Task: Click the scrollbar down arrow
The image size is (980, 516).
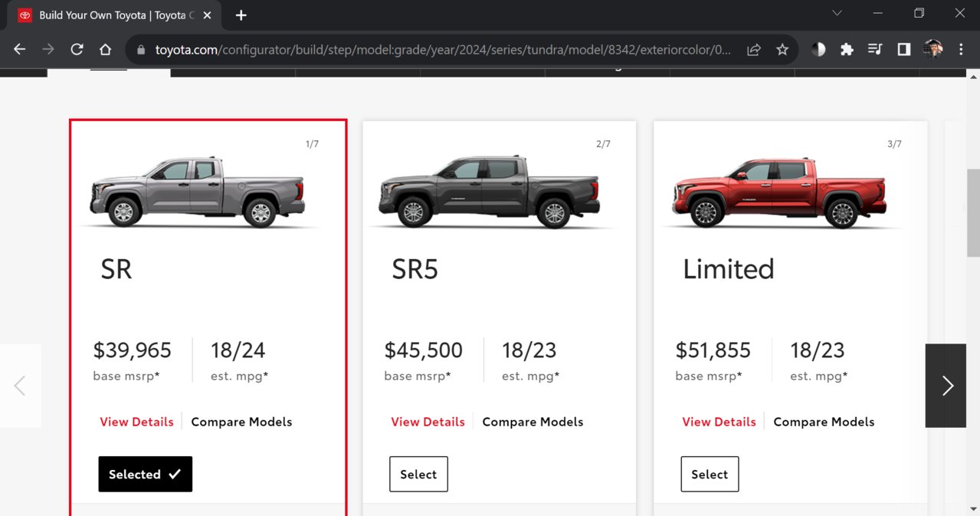Action: [x=973, y=508]
